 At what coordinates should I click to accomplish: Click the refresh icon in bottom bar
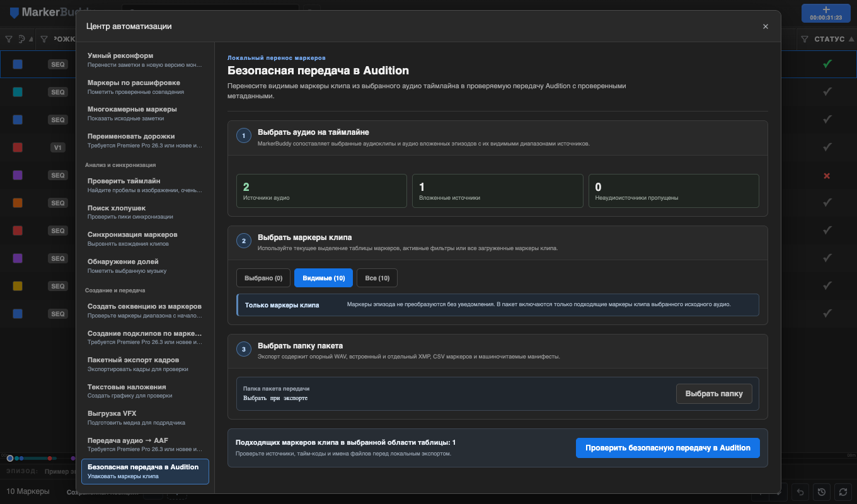click(843, 492)
